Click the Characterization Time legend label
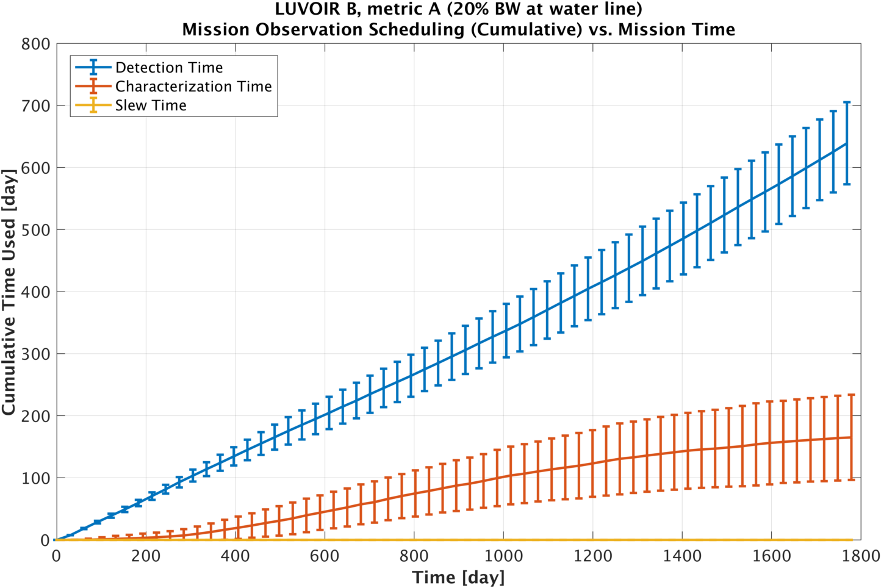The image size is (881, 588). pos(193,87)
